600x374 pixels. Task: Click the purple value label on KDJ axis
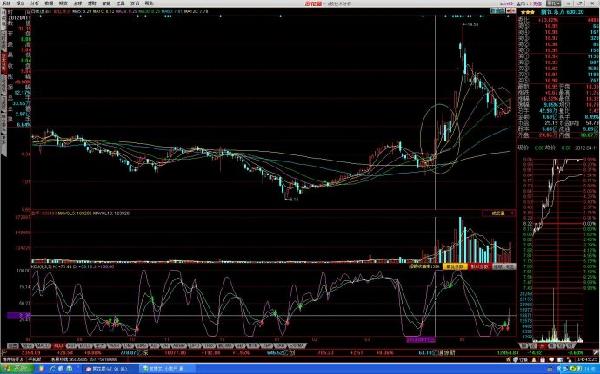[19, 315]
